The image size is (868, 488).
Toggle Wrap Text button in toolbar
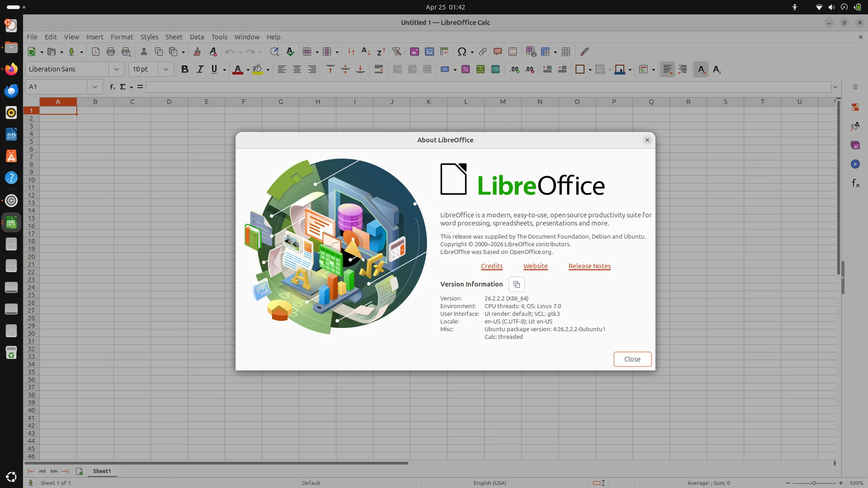(x=379, y=69)
